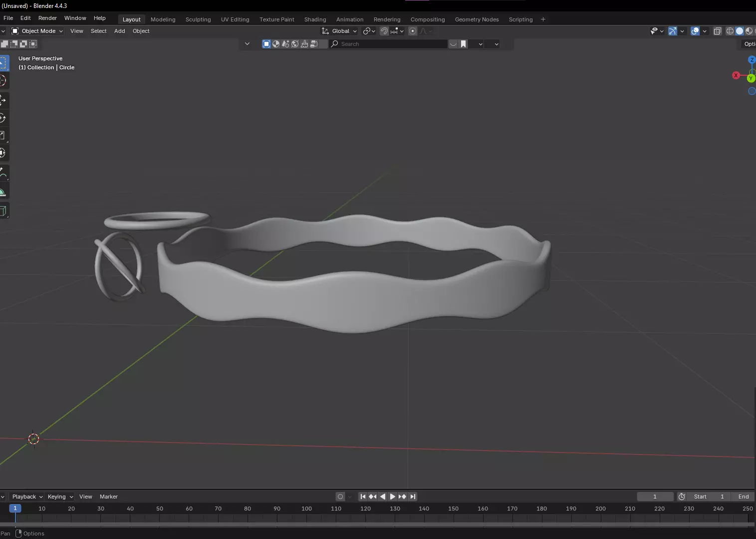Open the Object Mode dropdown

click(x=37, y=31)
